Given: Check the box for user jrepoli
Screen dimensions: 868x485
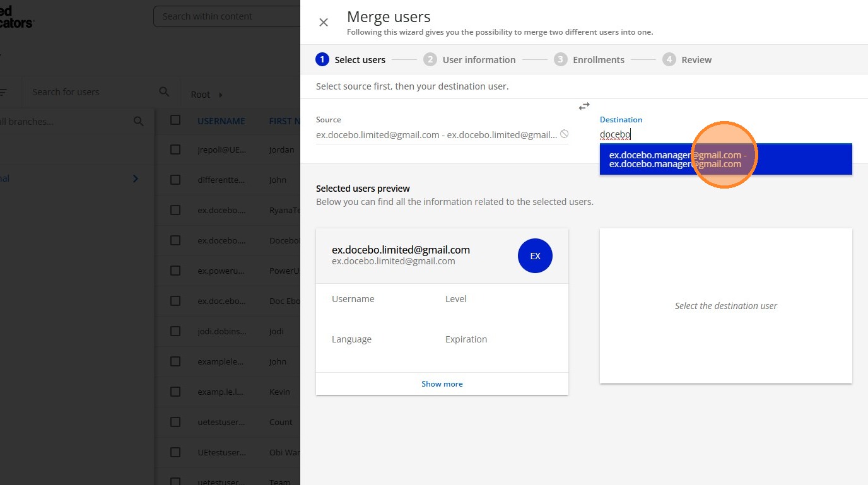Looking at the screenshot, I should pos(175,149).
